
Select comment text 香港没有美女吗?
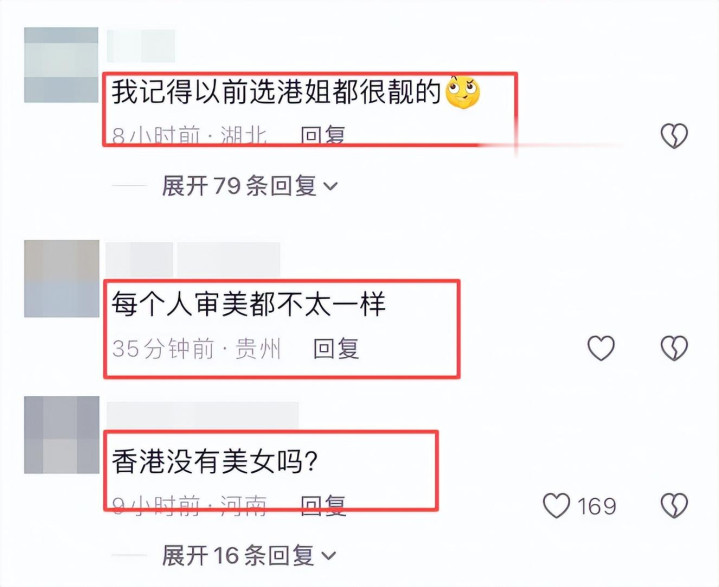pos(215,461)
